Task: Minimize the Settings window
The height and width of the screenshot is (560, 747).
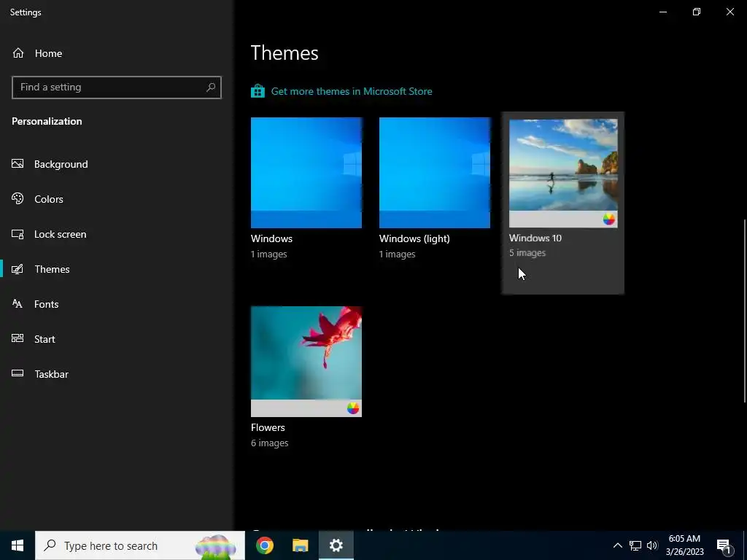Action: click(662, 12)
